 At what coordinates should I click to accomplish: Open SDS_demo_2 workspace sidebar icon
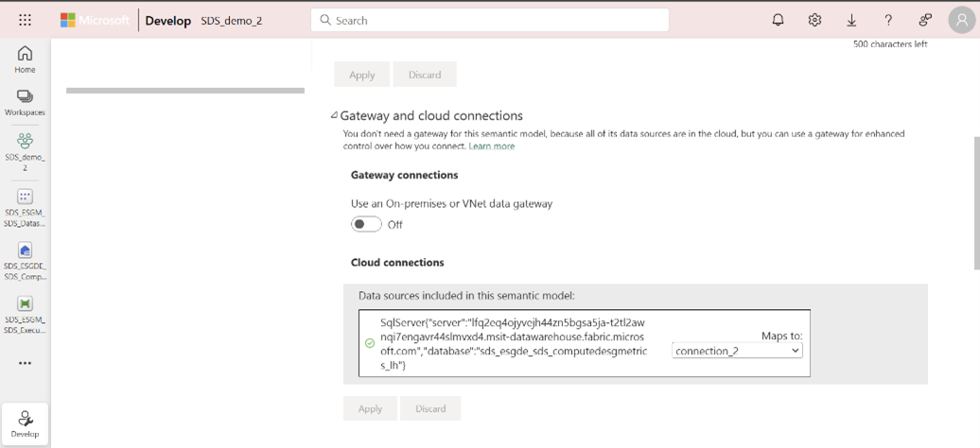[25, 151]
